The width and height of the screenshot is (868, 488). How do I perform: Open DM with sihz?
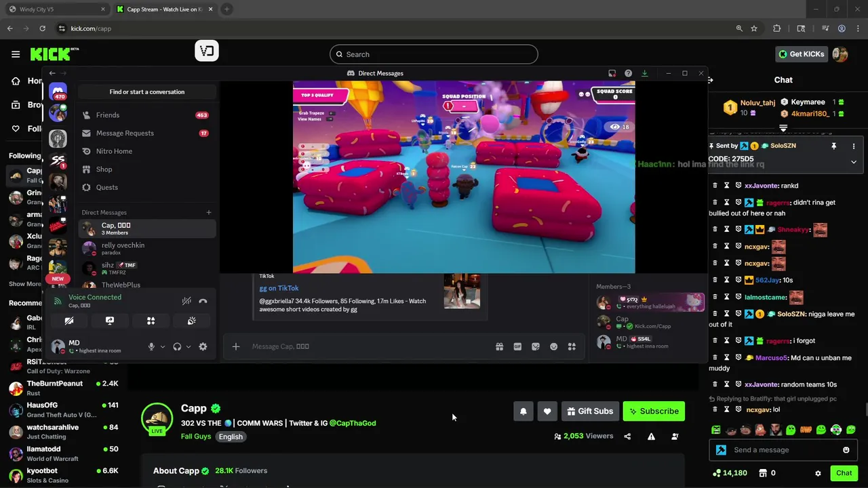tap(146, 268)
